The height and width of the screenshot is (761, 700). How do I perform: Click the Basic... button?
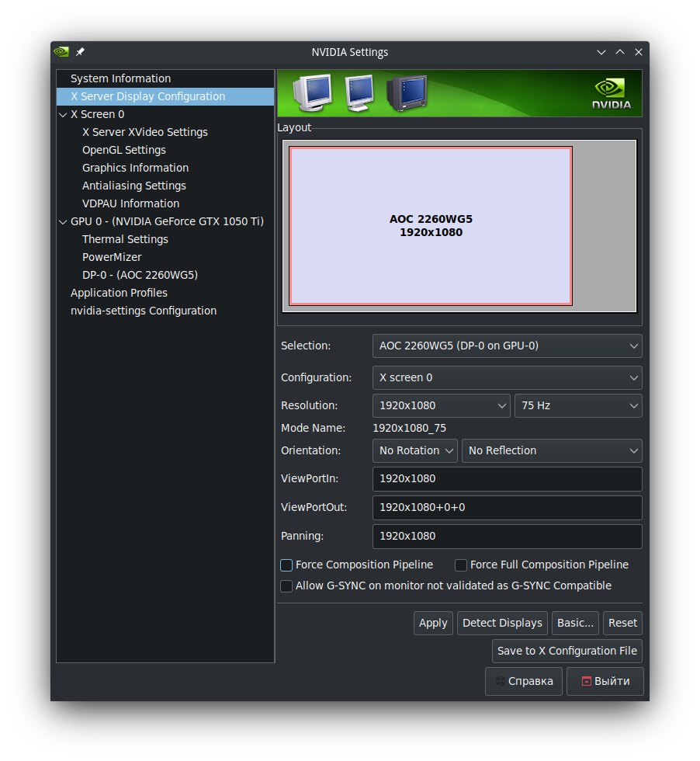575,623
